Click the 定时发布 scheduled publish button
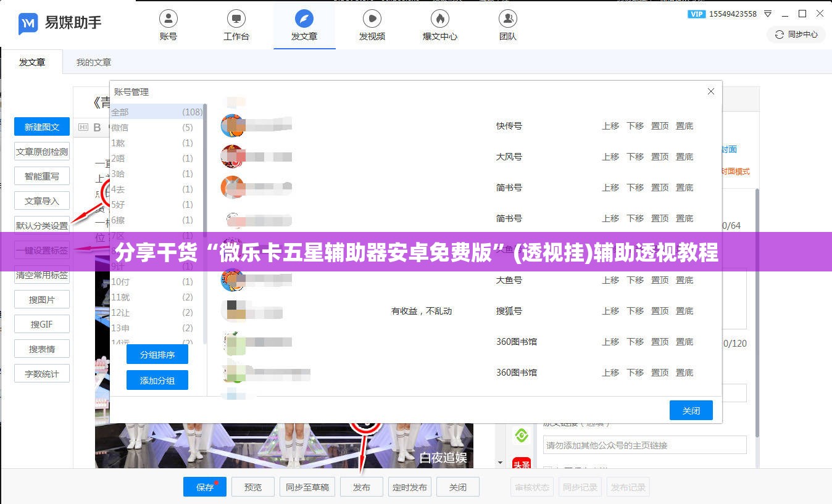Screen dimensions: 832x504 pyautogui.click(x=410, y=487)
